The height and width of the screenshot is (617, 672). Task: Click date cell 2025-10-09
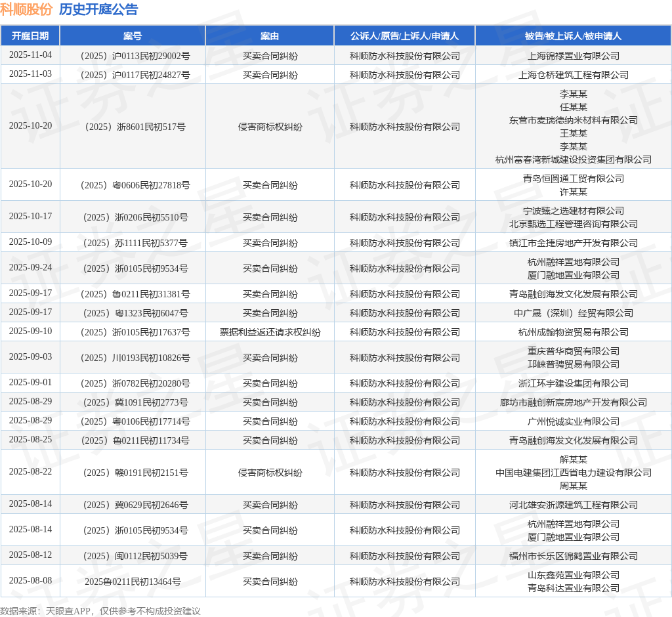(30, 242)
